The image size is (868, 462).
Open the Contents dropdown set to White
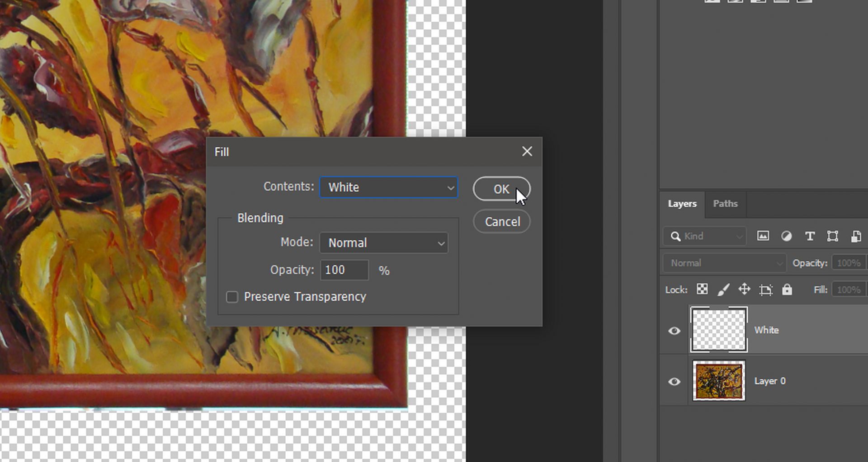[x=389, y=187]
